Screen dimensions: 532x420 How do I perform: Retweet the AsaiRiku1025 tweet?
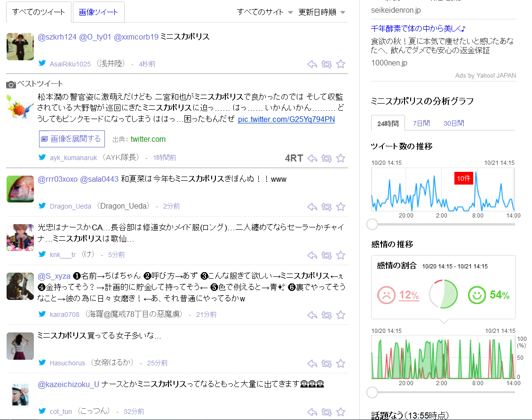click(326, 64)
